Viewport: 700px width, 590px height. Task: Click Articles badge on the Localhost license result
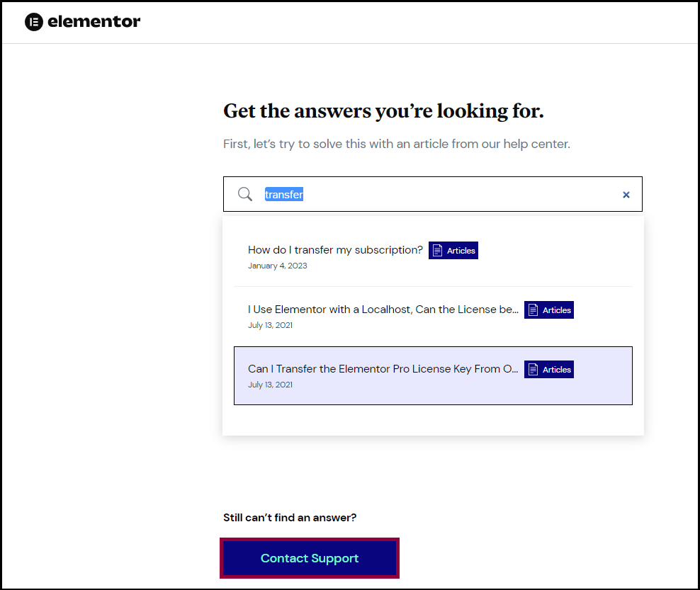coord(548,310)
